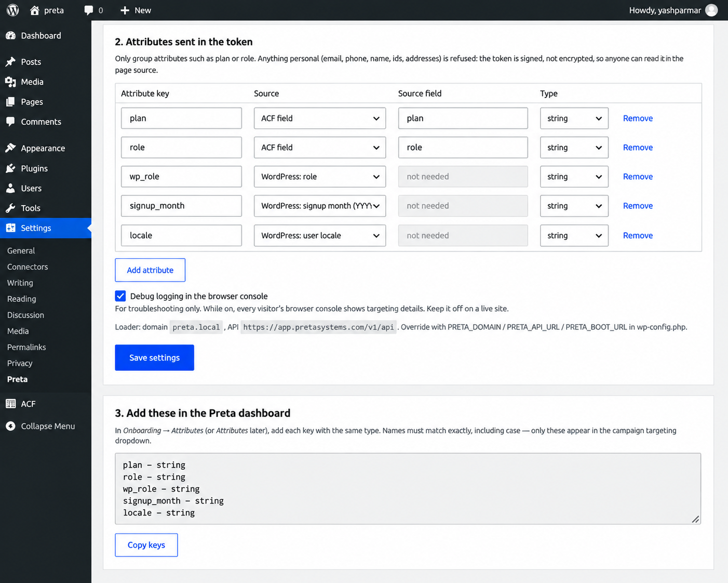
Task: Open Discussion settings submenu
Action: [25, 315]
